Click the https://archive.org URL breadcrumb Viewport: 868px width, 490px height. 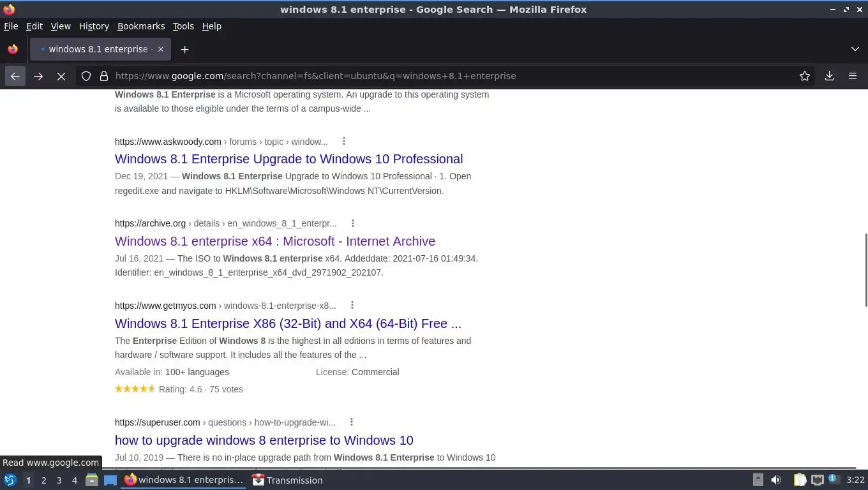[150, 223]
